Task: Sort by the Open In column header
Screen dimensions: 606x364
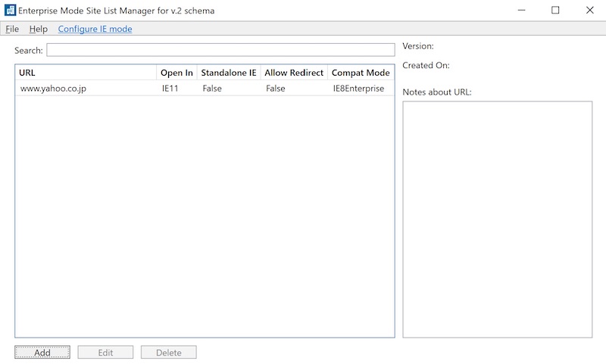Action: coord(176,73)
